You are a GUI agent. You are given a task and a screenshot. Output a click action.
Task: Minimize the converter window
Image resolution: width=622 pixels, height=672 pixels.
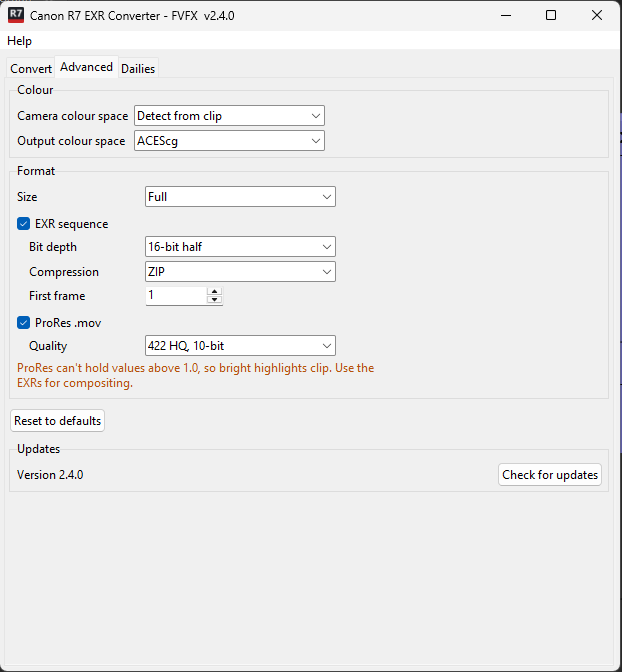point(506,15)
